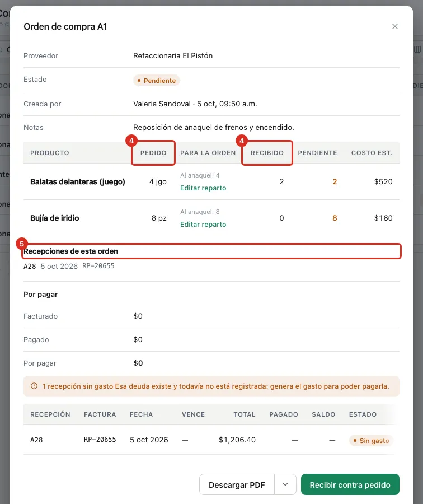Image resolution: width=423 pixels, height=504 pixels.
Task: Open reception A28 under Recepciones de esta orden
Action: [30, 266]
